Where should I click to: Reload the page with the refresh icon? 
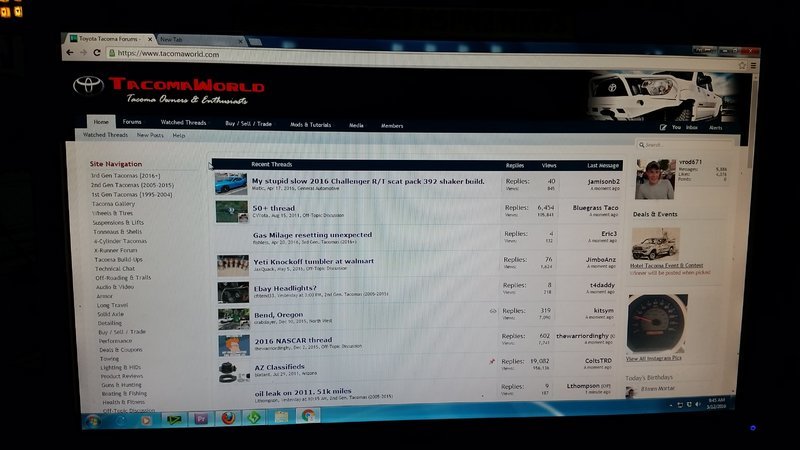[96, 52]
